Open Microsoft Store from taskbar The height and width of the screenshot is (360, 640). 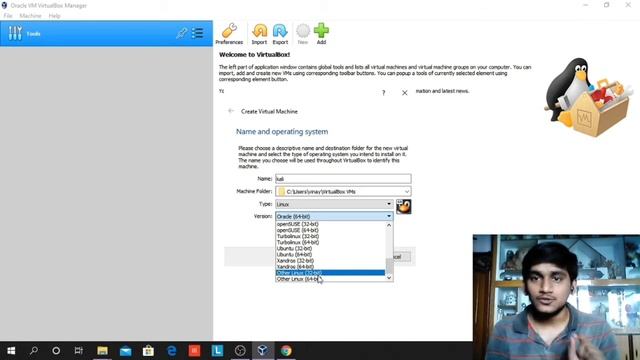click(x=148, y=351)
